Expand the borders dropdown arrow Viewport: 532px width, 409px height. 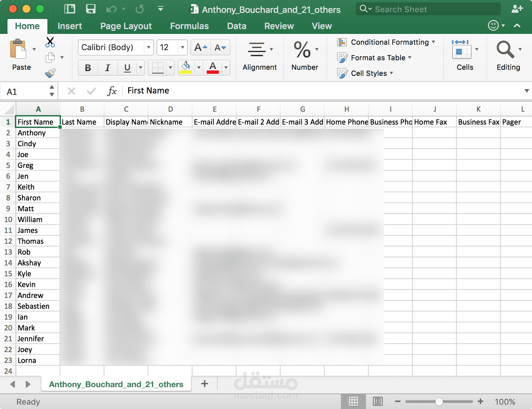(x=170, y=68)
